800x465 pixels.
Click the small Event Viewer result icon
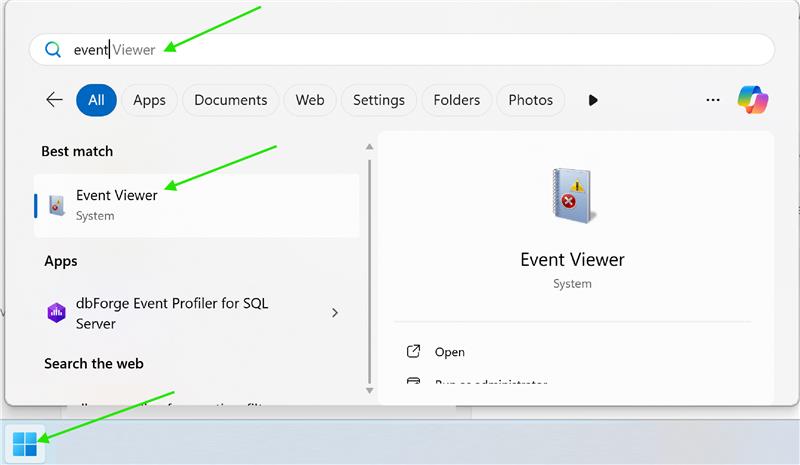coord(57,206)
